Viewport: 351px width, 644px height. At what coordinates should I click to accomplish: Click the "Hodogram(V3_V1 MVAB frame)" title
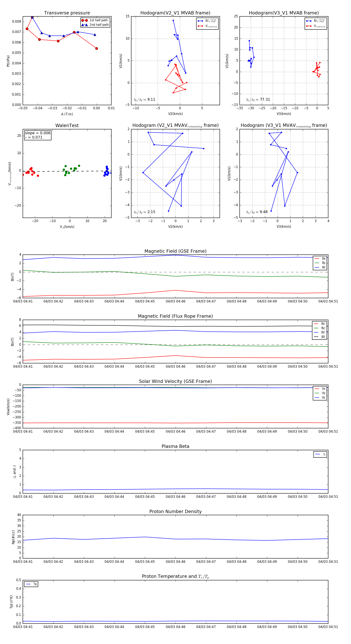[x=284, y=13]
